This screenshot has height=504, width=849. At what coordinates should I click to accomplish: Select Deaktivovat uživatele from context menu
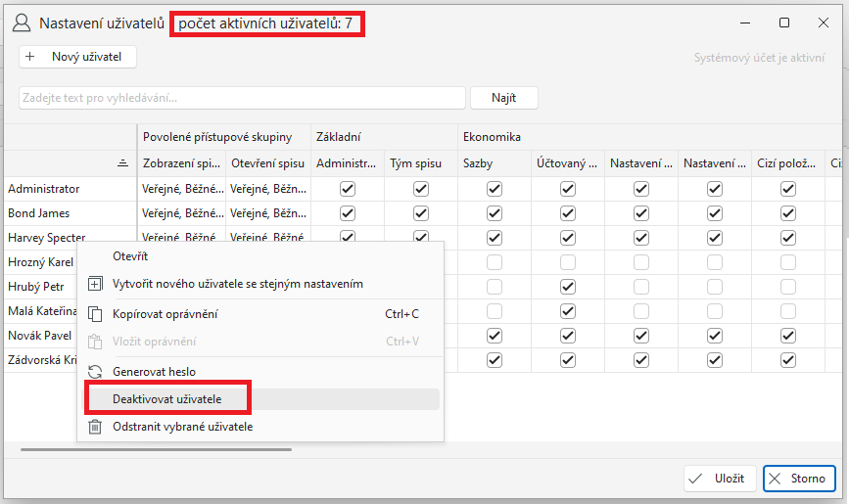click(x=166, y=399)
